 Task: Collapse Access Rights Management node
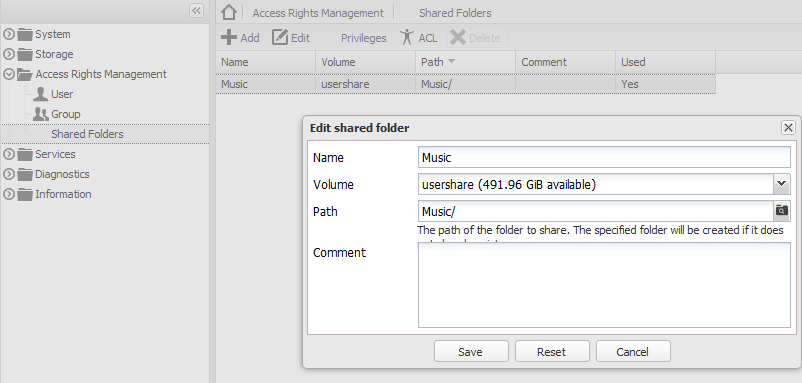pyautogui.click(x=9, y=74)
